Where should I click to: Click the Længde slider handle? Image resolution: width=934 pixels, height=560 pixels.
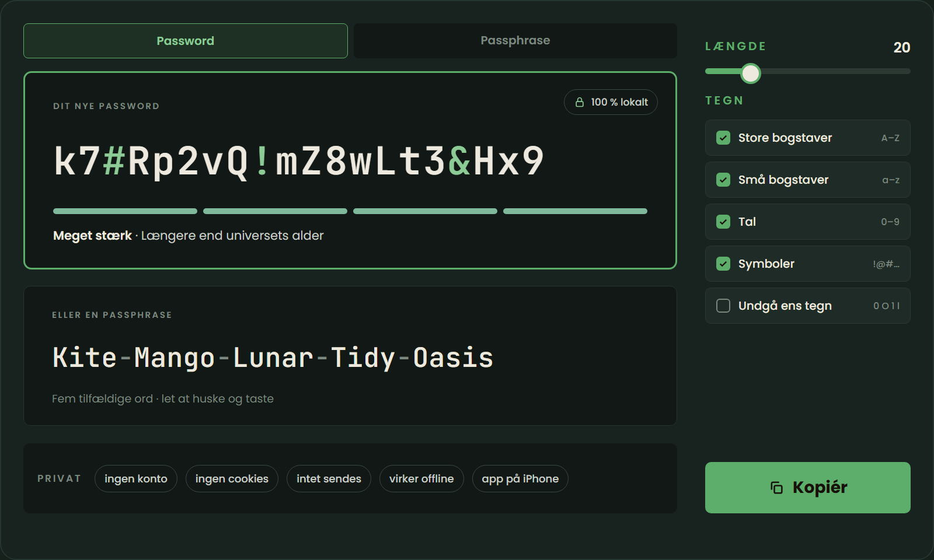click(751, 73)
